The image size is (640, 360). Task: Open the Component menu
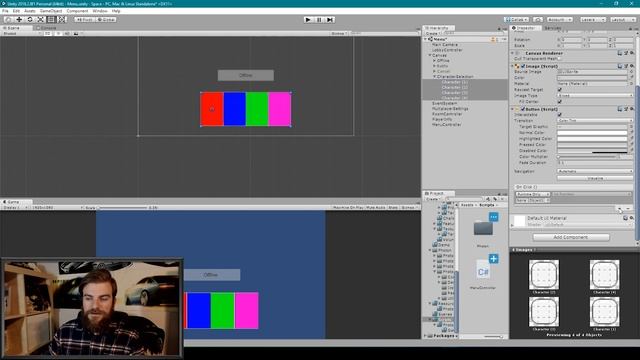click(77, 11)
